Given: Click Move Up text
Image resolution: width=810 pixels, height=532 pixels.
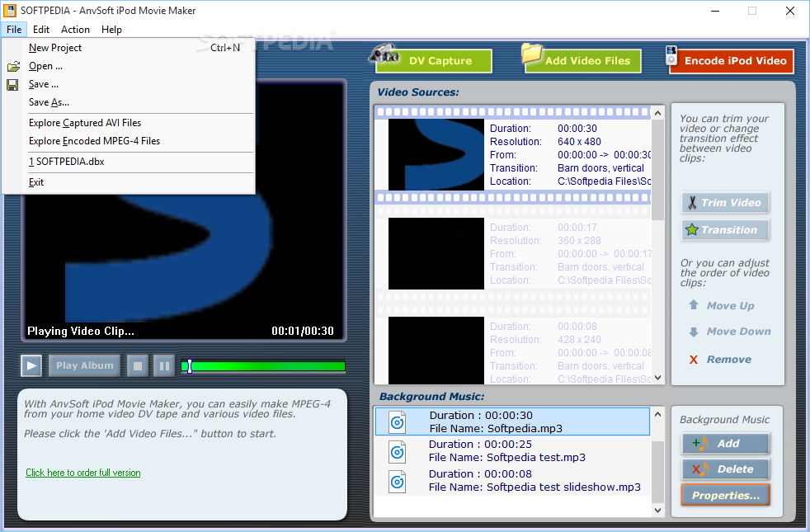Looking at the screenshot, I should tap(731, 306).
